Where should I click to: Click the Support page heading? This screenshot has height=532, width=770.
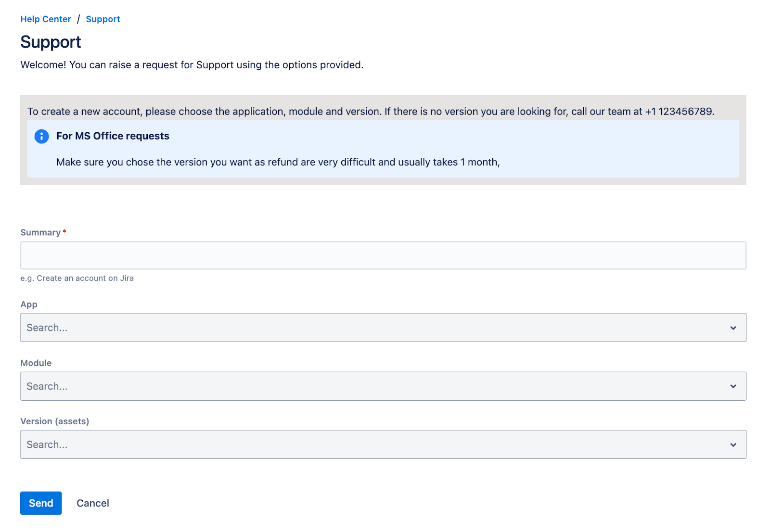tap(50, 42)
